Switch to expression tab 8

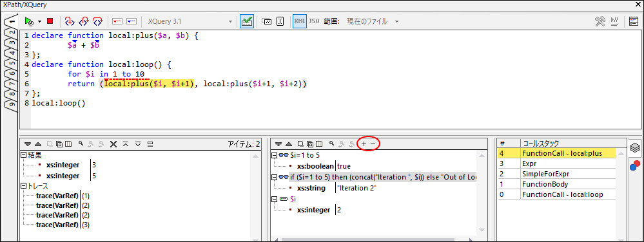pos(12,93)
